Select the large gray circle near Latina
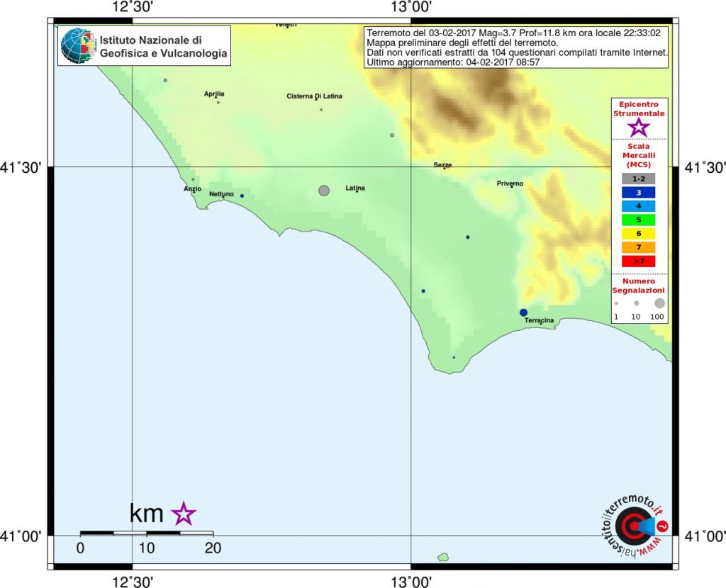Viewport: 726px width, 588px height. click(324, 191)
